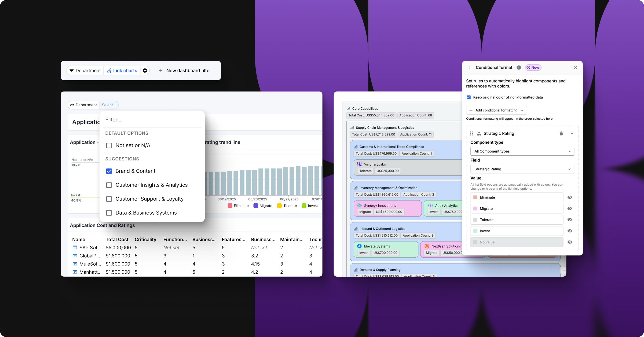Check the Not set or N/A option
The image size is (644, 337).
click(x=109, y=145)
